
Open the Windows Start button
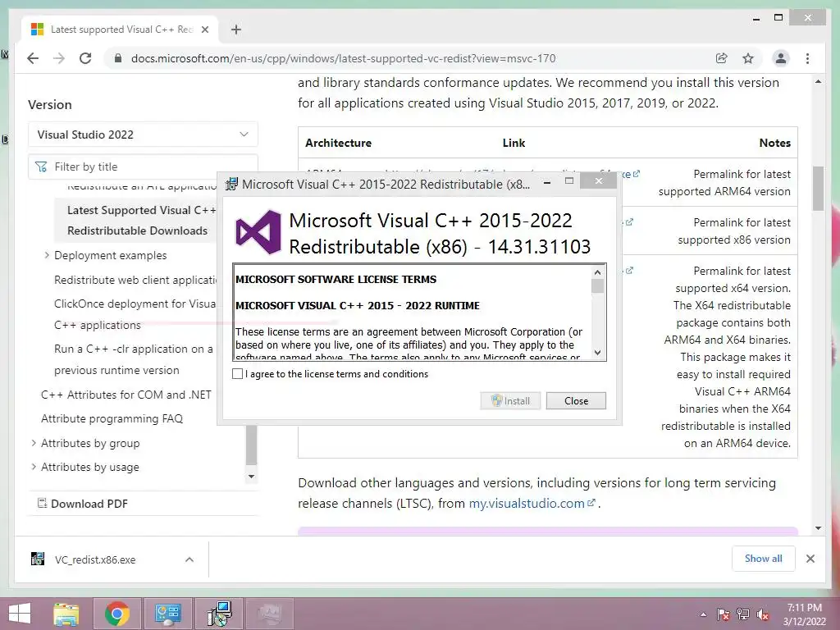[x=20, y=614]
